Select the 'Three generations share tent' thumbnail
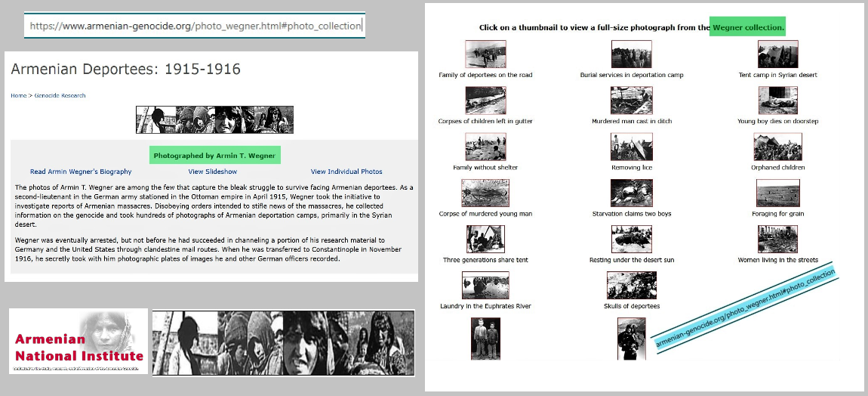The width and height of the screenshot is (868, 396). [485, 240]
